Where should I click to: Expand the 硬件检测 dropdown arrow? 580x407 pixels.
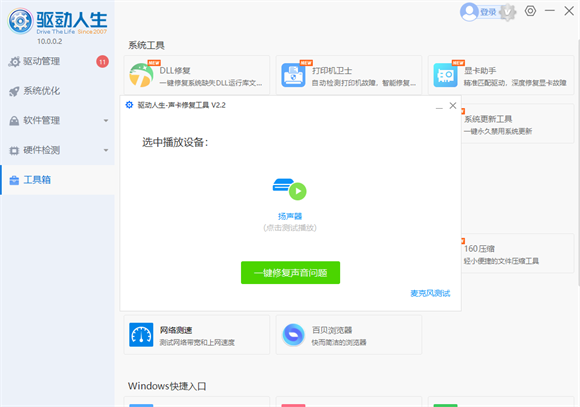click(x=106, y=150)
